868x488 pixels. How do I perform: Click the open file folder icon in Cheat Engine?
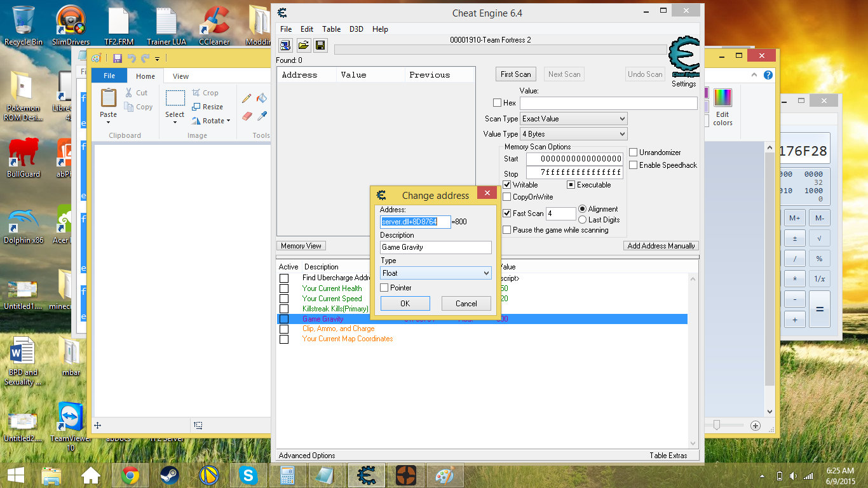pos(303,45)
